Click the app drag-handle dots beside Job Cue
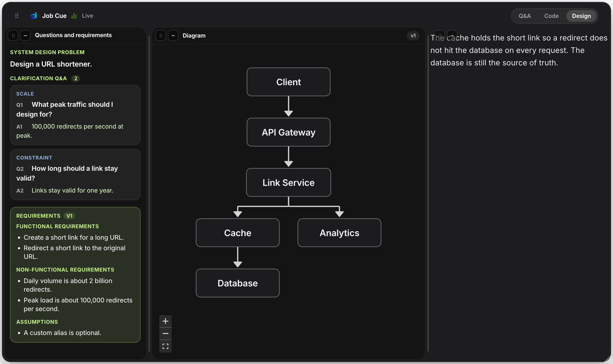The image size is (613, 364). click(17, 16)
